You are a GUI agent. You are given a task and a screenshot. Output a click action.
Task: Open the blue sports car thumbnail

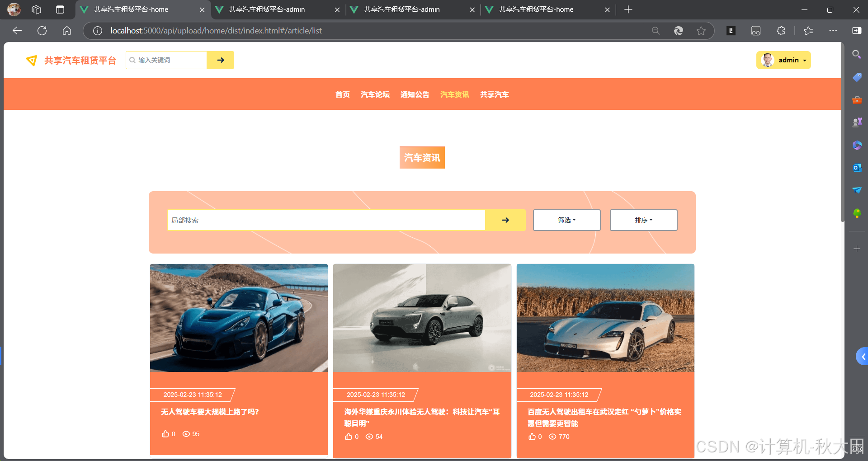pos(239,318)
